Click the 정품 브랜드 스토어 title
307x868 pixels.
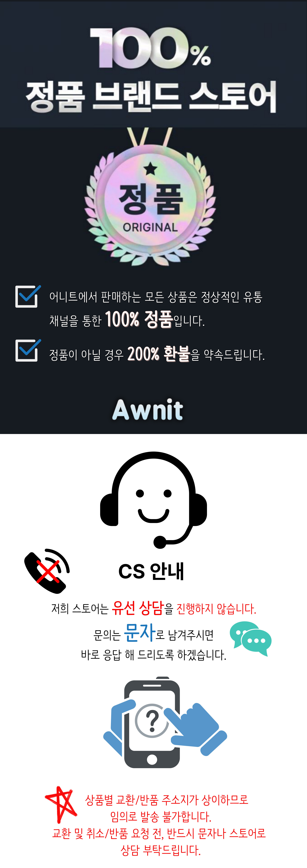pos(151,97)
